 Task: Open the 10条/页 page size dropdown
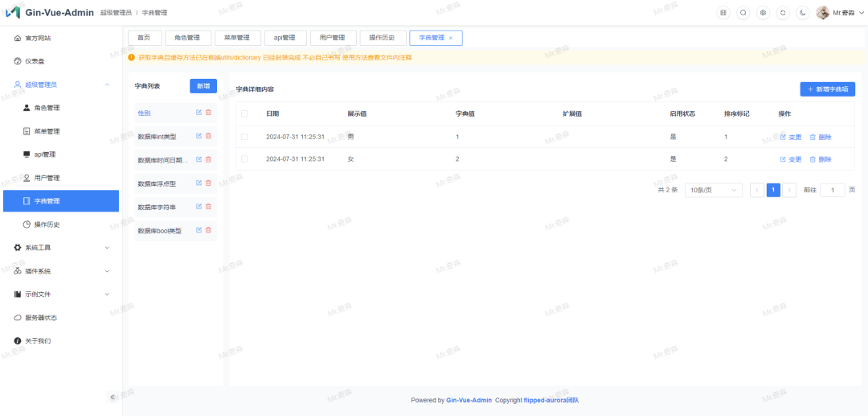coord(713,190)
